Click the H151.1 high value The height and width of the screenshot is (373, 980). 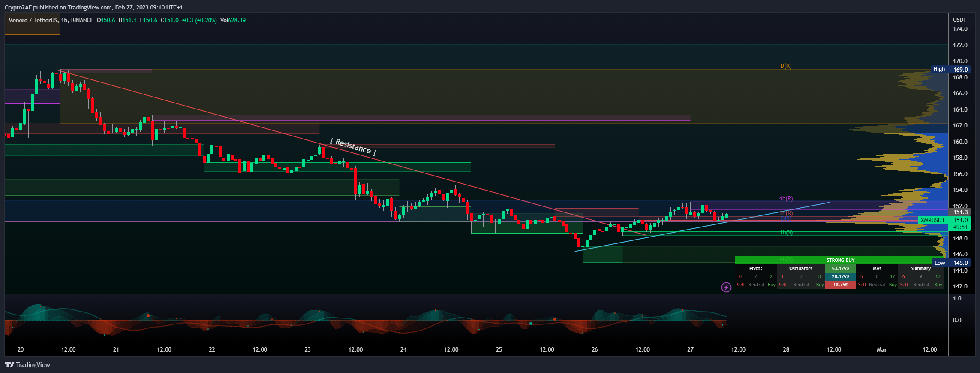coord(127,20)
